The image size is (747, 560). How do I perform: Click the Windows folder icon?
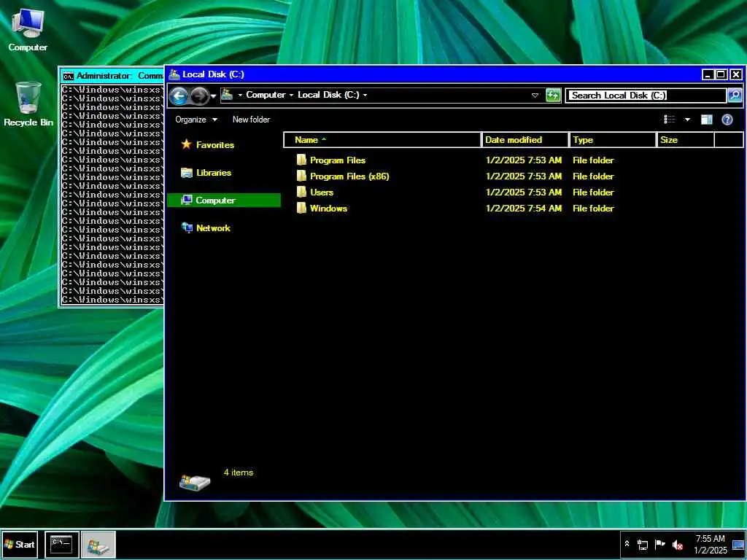[x=301, y=208]
